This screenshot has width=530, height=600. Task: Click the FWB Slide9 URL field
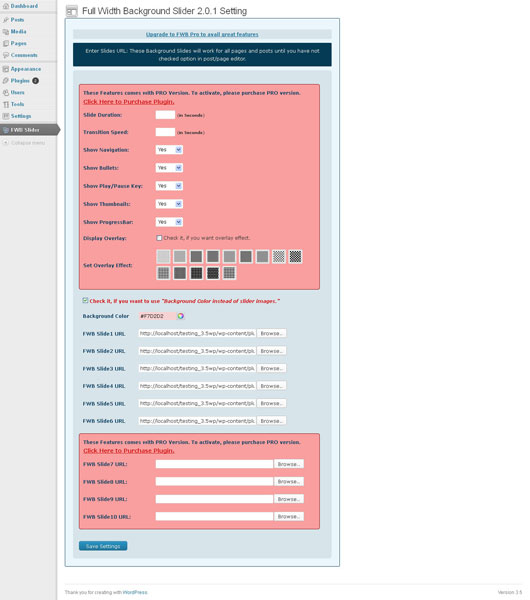214,499
